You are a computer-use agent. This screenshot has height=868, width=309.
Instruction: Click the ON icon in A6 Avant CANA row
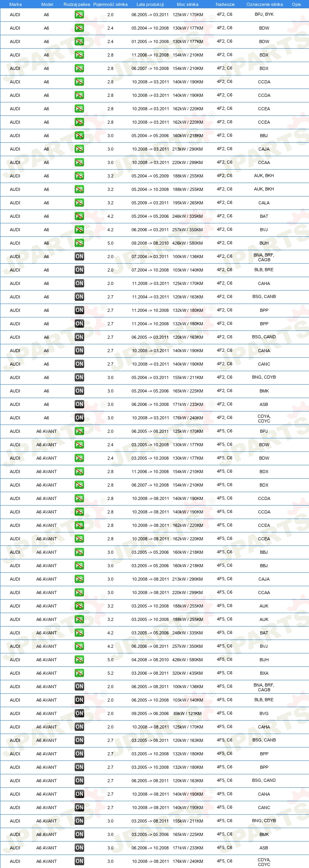click(x=79, y=794)
